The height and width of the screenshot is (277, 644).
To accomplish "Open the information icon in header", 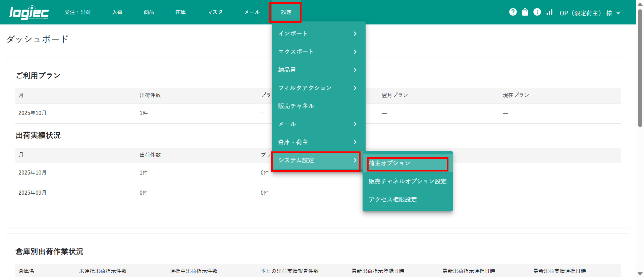I will click(x=537, y=12).
